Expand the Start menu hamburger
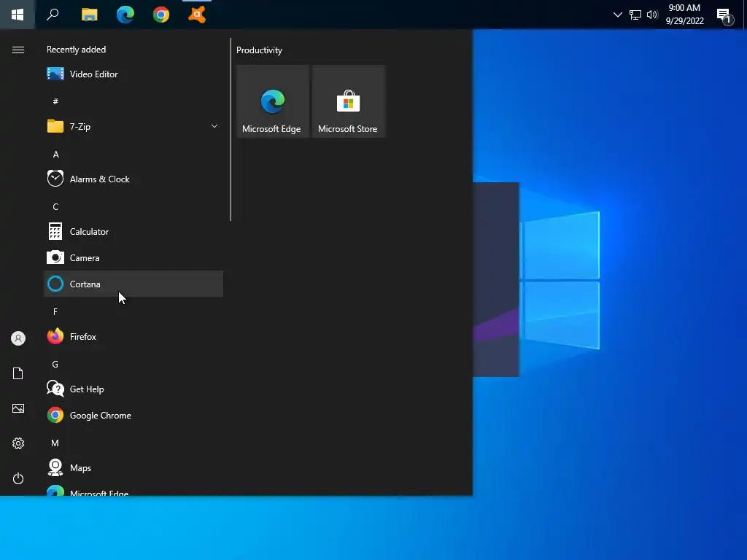The width and height of the screenshot is (747, 560). pyautogui.click(x=18, y=50)
